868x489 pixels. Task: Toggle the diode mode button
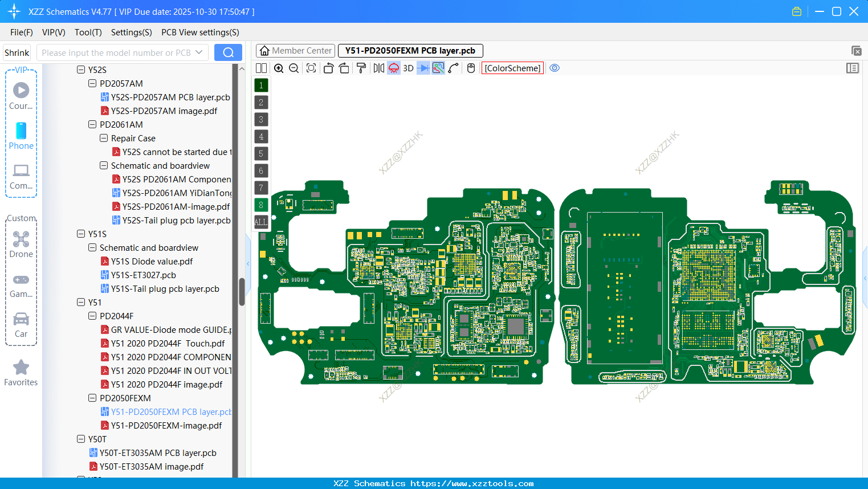423,68
